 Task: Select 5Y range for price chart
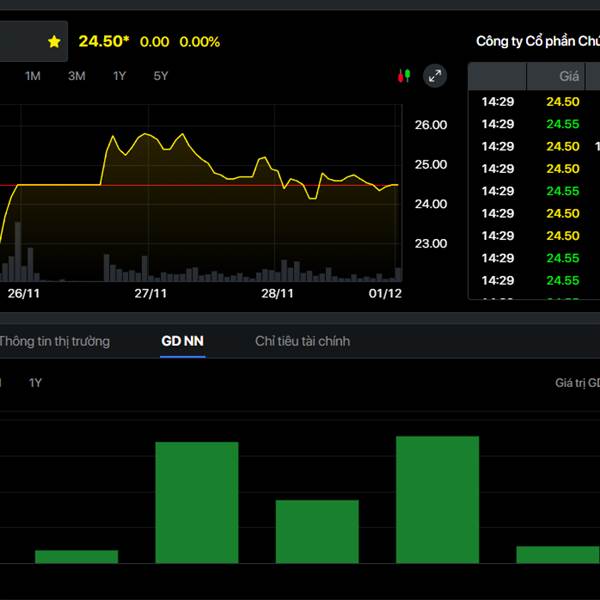point(161,76)
